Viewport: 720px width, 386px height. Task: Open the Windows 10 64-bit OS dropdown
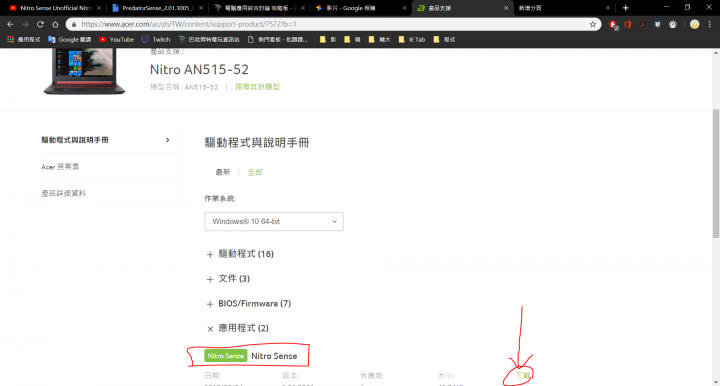point(274,221)
